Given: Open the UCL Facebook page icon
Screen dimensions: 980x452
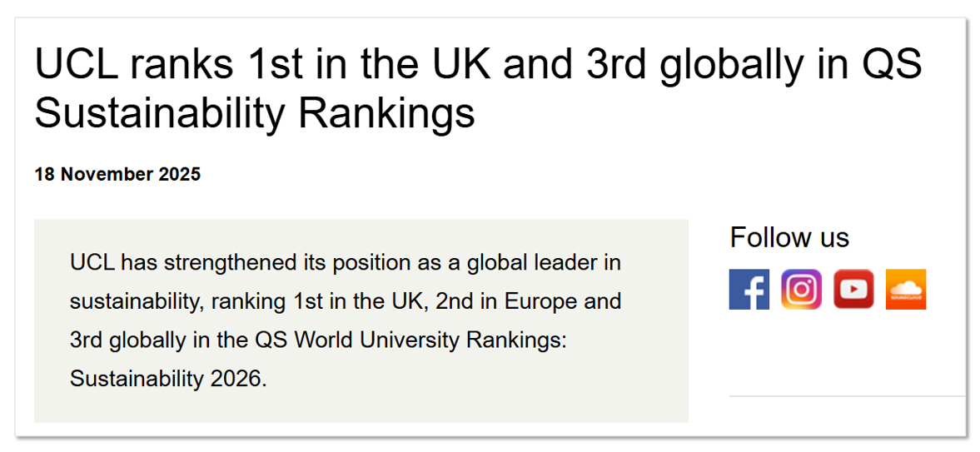Looking at the screenshot, I should click(x=749, y=290).
